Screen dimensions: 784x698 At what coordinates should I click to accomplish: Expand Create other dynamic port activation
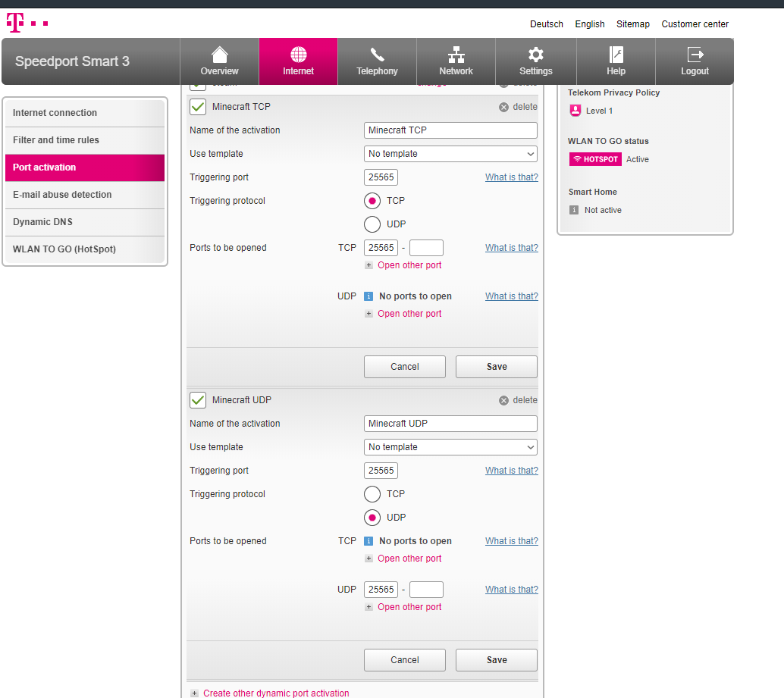(276, 693)
